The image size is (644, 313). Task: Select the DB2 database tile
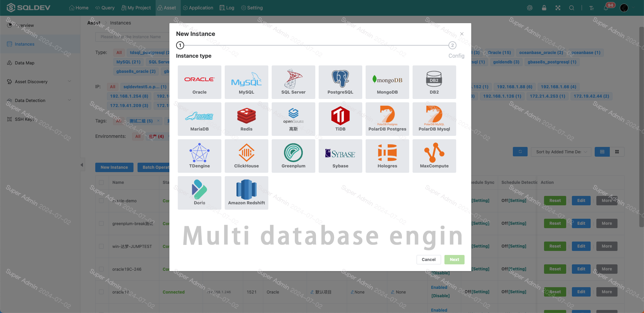434,82
